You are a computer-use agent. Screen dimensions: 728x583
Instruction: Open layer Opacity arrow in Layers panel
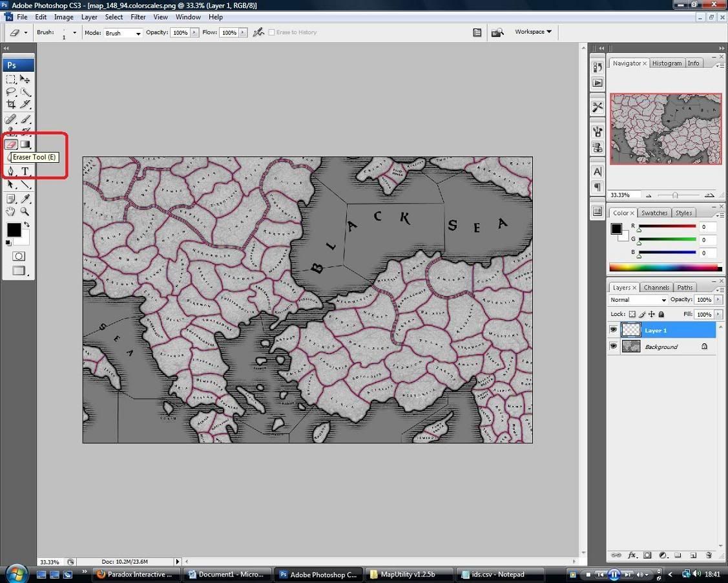point(718,300)
